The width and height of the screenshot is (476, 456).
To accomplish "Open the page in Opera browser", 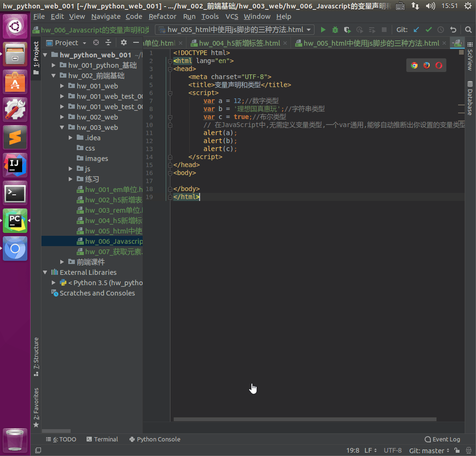I will tap(439, 65).
